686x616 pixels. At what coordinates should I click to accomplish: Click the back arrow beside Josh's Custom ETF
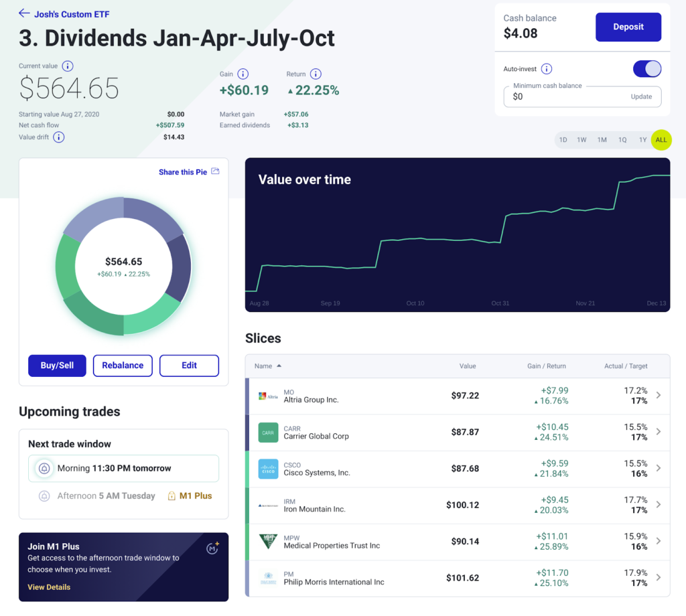(x=24, y=13)
